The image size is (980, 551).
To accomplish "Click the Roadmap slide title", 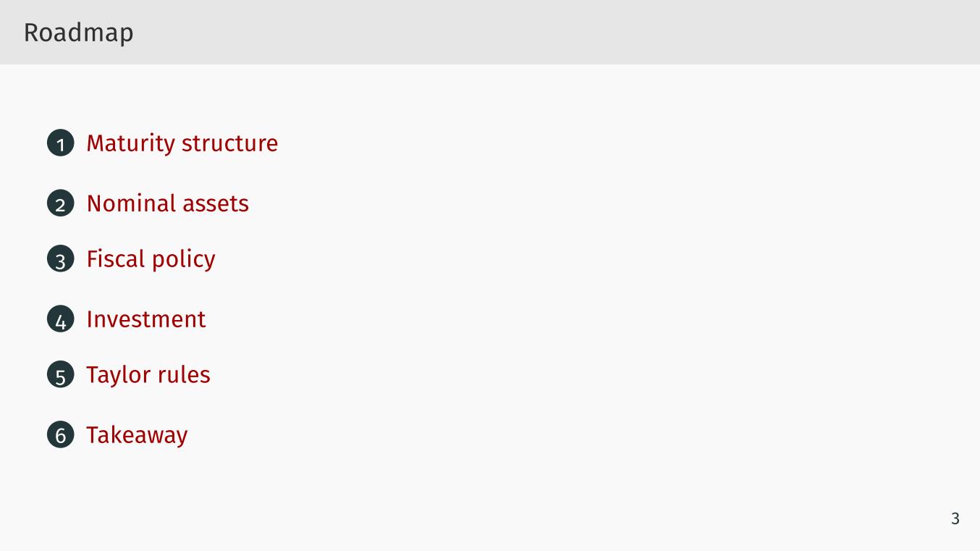I will click(78, 33).
